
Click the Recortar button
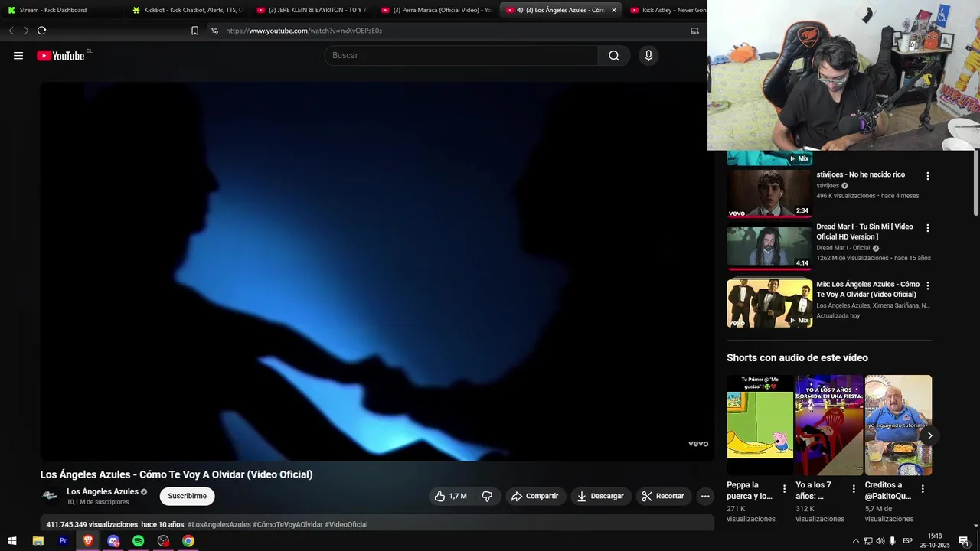663,496
